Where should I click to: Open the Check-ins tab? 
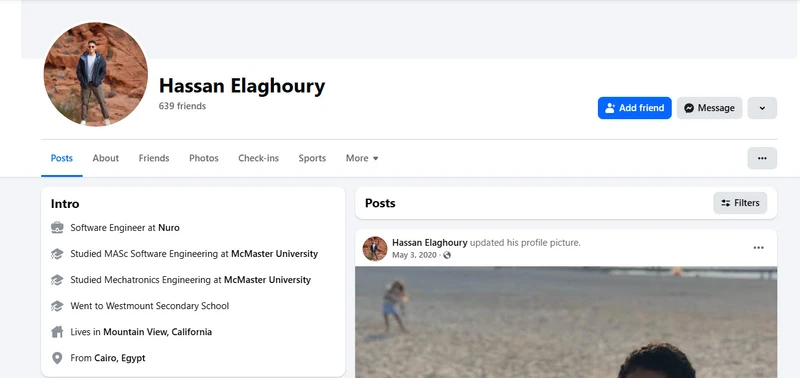259,158
